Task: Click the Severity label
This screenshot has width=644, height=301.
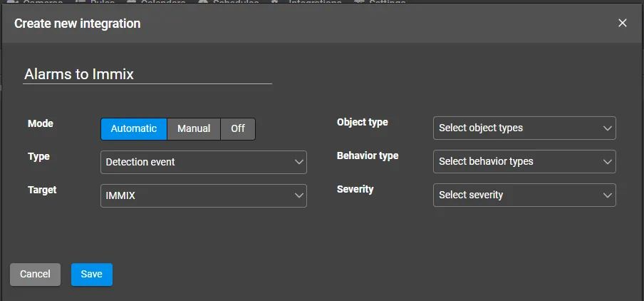Action: [355, 189]
